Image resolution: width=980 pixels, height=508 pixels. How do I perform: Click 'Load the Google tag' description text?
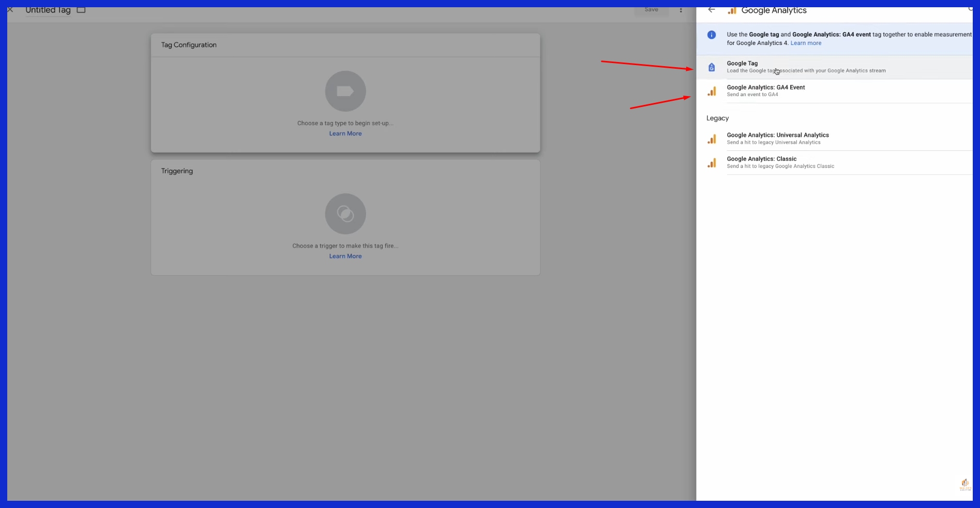tap(806, 71)
